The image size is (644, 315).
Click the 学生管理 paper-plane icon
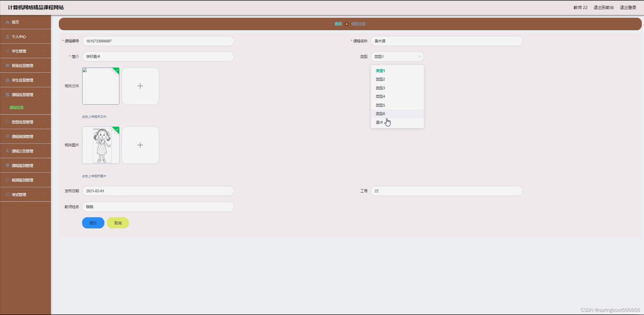[8, 51]
